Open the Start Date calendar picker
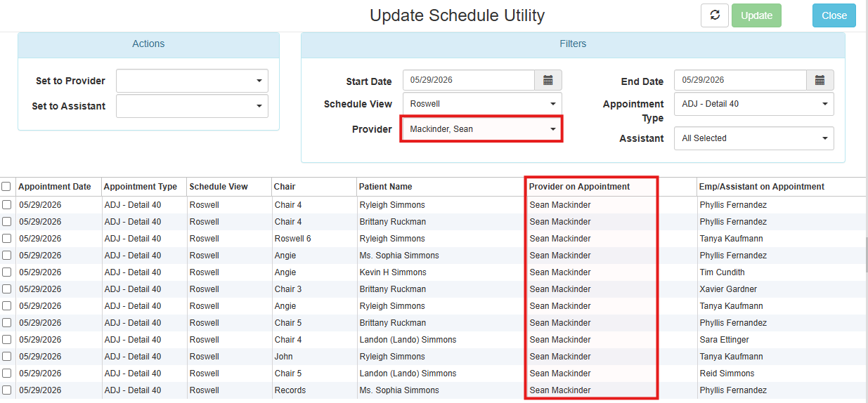Viewport: 868px width, 403px height. pos(548,80)
